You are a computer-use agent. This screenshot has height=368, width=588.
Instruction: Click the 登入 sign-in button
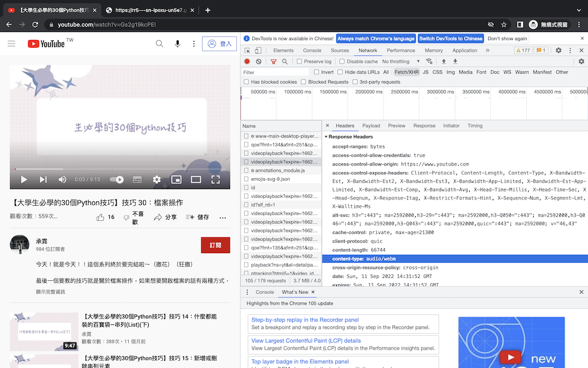pyautogui.click(x=219, y=44)
